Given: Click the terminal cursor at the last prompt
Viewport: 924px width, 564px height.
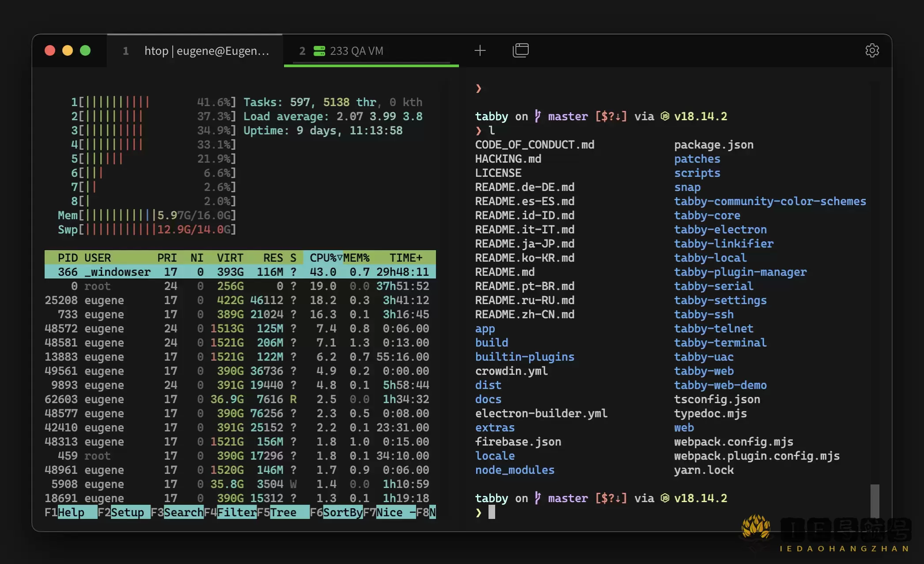Looking at the screenshot, I should (492, 512).
